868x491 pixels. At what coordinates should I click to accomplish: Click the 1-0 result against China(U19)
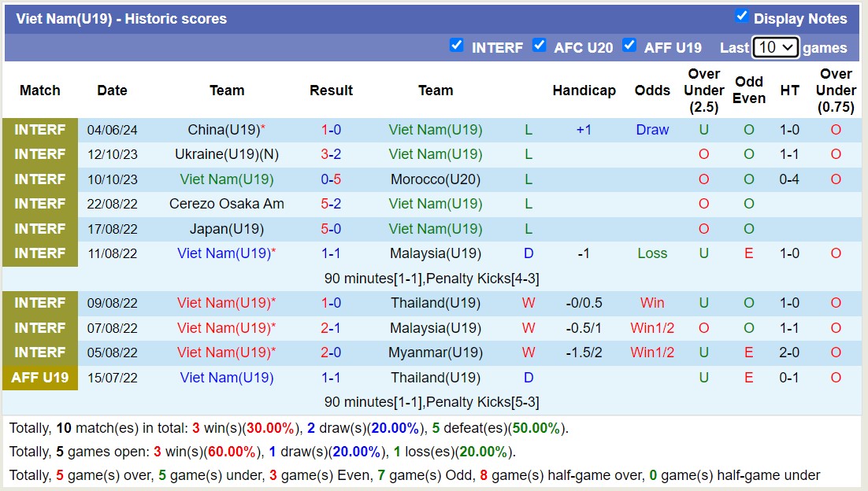coord(331,130)
